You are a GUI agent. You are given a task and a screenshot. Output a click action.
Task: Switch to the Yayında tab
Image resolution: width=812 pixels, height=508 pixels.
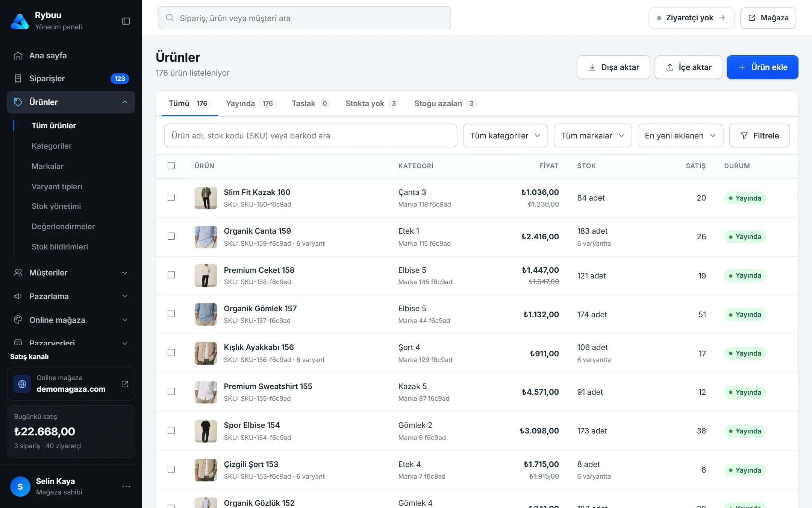coord(251,103)
